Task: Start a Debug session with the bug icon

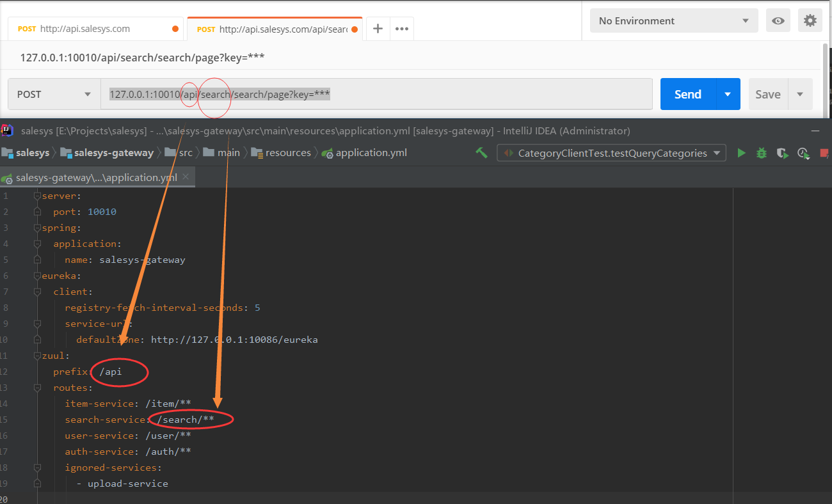Action: tap(761, 153)
